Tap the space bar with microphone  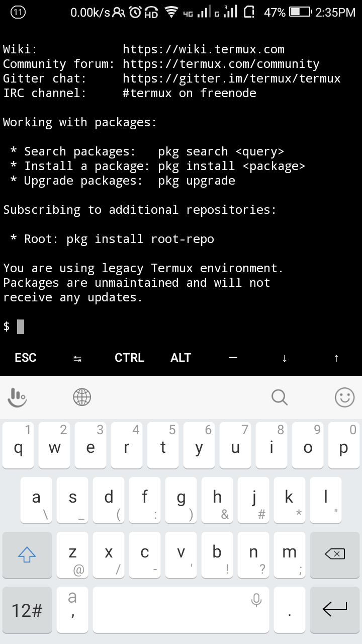pos(181,610)
